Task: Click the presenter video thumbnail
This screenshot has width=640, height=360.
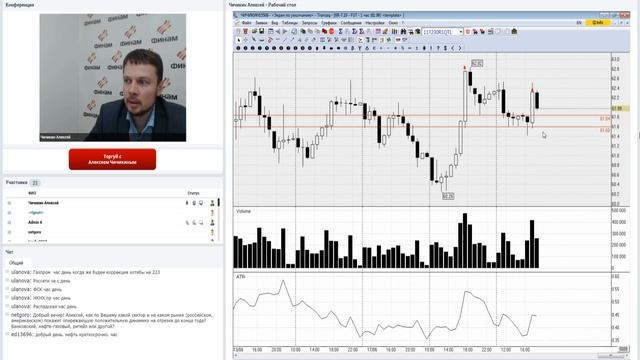Action: [x=113, y=78]
